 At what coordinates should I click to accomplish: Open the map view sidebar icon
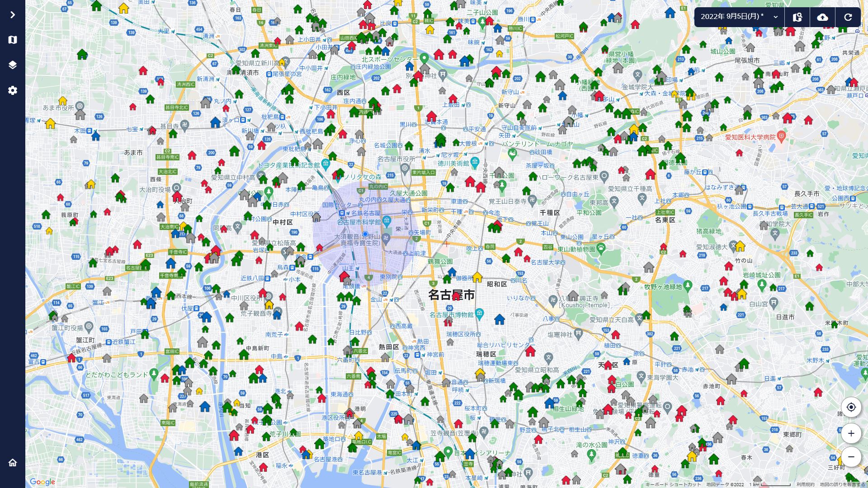[x=12, y=40]
